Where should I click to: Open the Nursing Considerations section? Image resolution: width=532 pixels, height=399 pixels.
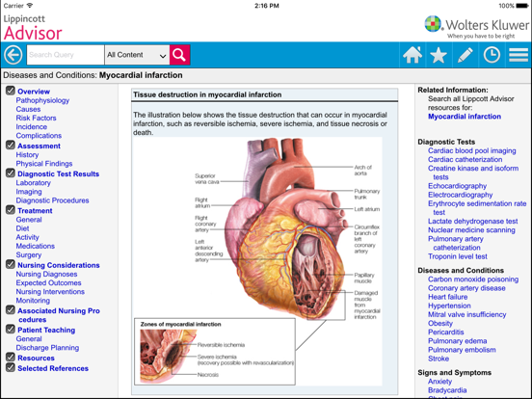(59, 265)
